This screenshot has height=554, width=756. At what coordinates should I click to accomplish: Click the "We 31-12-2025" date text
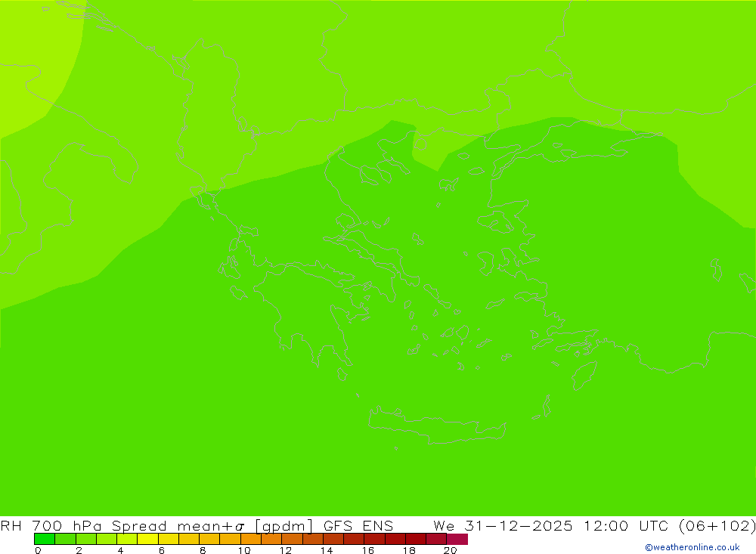click(503, 525)
